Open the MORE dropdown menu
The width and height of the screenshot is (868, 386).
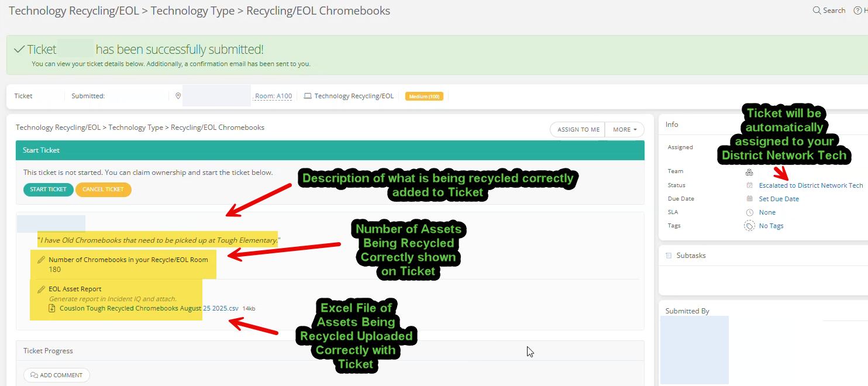click(625, 129)
